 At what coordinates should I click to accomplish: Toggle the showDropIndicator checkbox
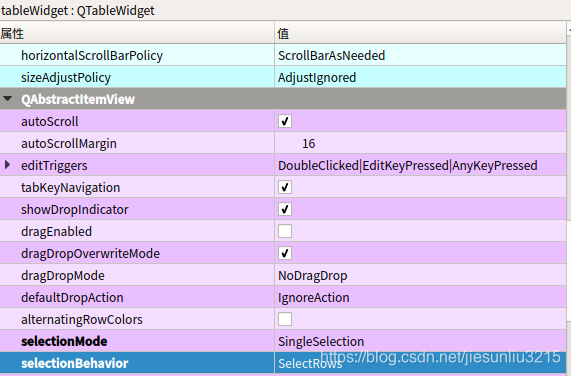click(x=285, y=209)
